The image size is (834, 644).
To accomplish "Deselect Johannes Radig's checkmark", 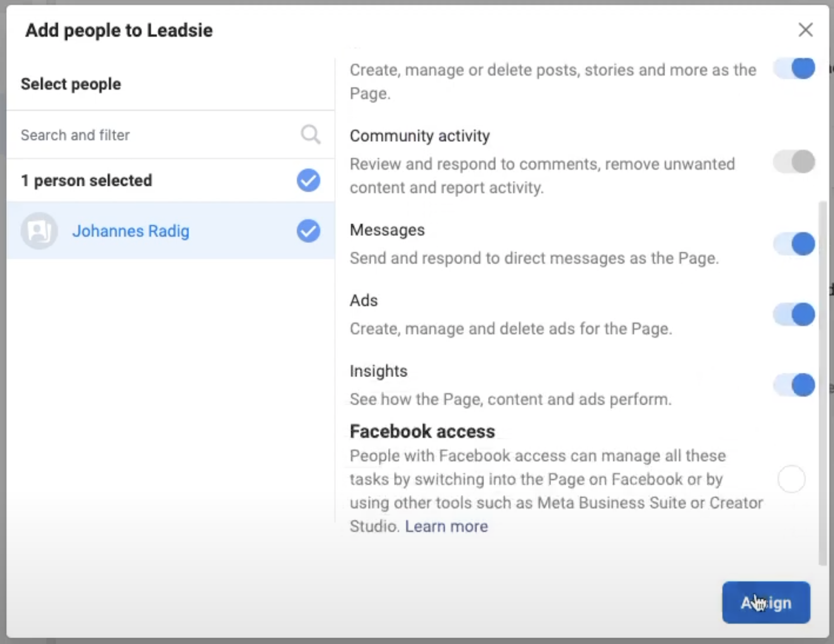I will [309, 231].
